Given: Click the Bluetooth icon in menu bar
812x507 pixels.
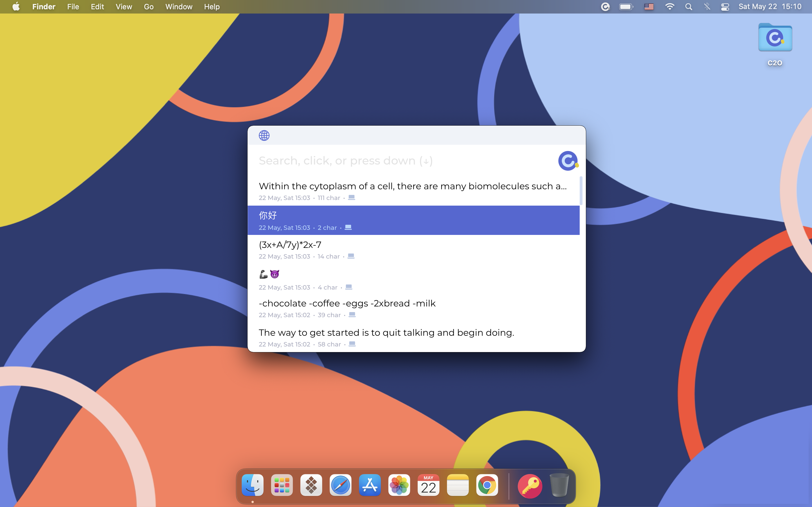Looking at the screenshot, I should pyautogui.click(x=707, y=7).
